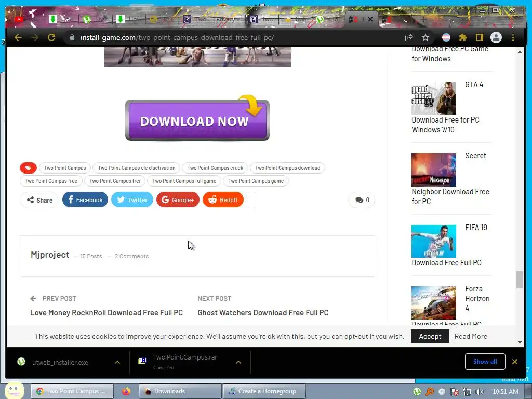The width and height of the screenshot is (532, 399).
Task: Open the Secret Neighbor thumbnail
Action: pyautogui.click(x=434, y=170)
